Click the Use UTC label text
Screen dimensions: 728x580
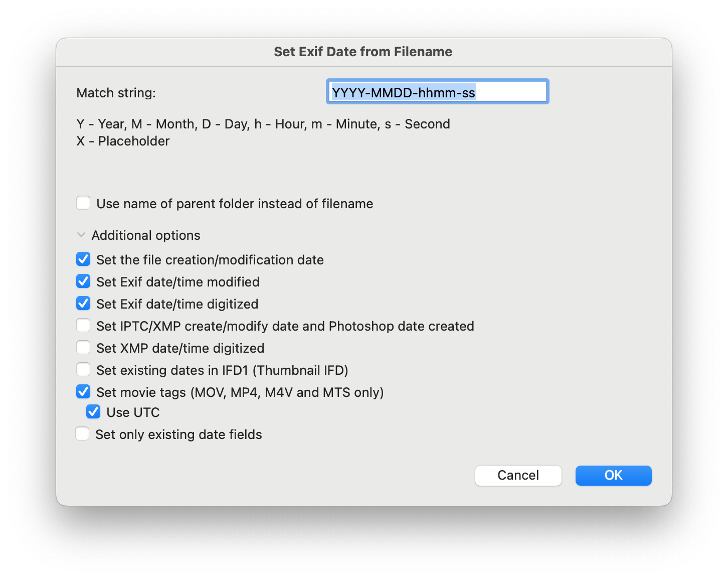coord(133,412)
